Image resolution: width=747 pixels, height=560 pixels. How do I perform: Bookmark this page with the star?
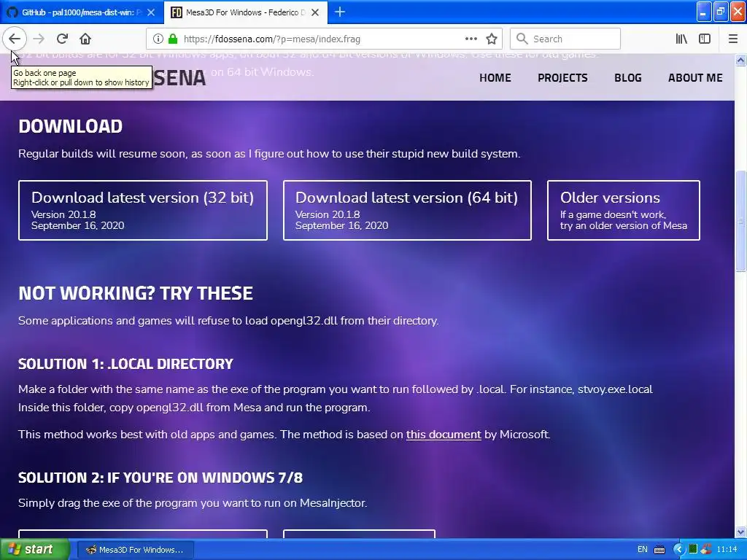click(492, 39)
